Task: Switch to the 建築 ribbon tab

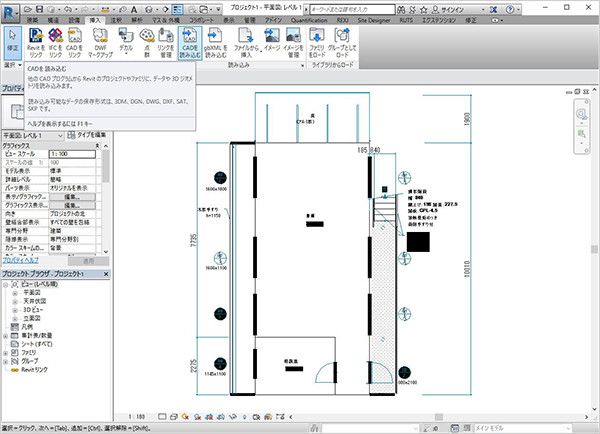Action: point(33,20)
